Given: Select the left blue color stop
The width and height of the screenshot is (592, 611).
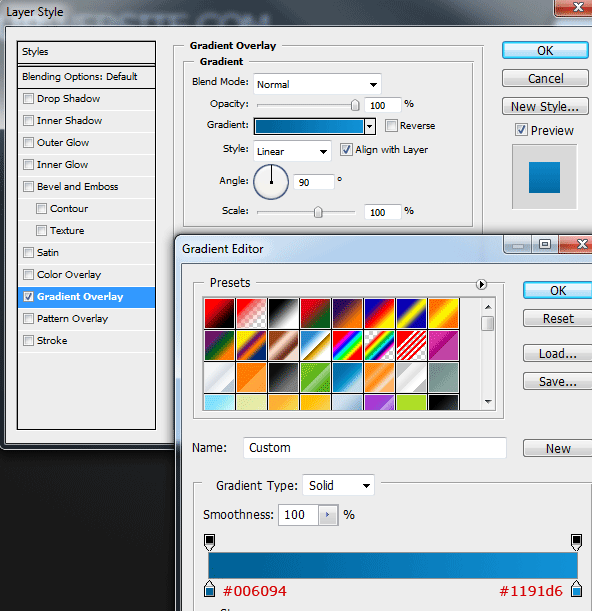Looking at the screenshot, I should 210,589.
